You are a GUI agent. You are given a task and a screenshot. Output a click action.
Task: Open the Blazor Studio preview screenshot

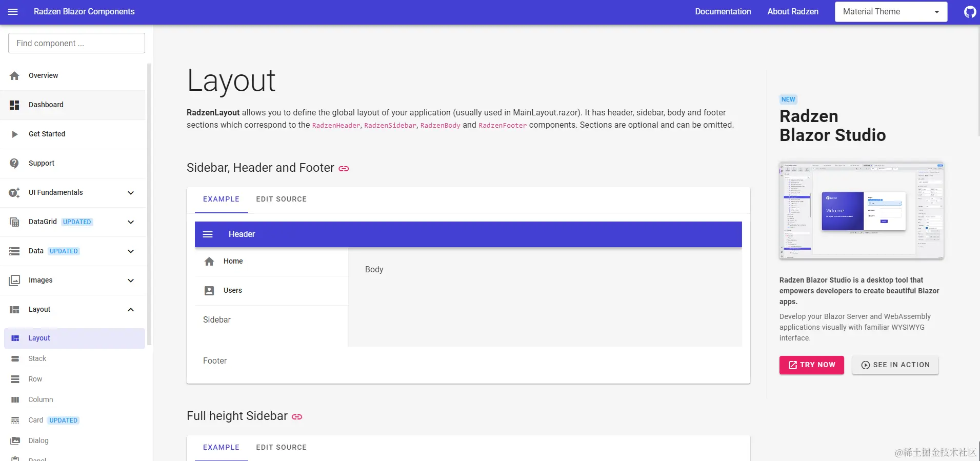[861, 211]
